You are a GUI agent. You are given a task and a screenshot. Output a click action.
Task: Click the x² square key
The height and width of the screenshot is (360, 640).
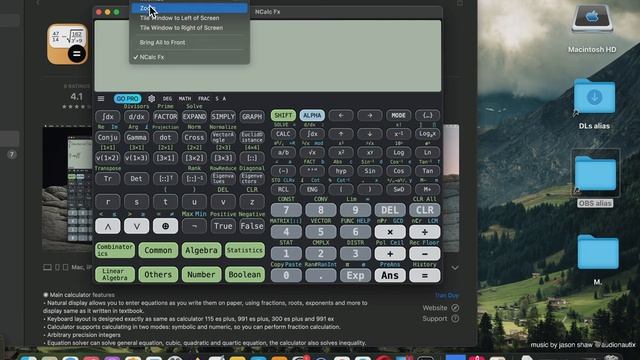click(341, 152)
